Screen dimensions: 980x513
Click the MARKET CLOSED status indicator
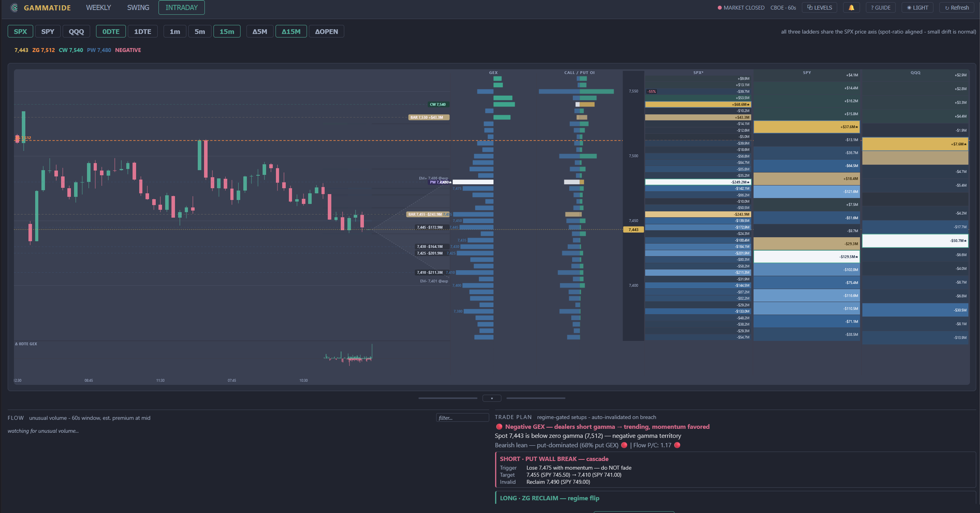click(x=741, y=8)
